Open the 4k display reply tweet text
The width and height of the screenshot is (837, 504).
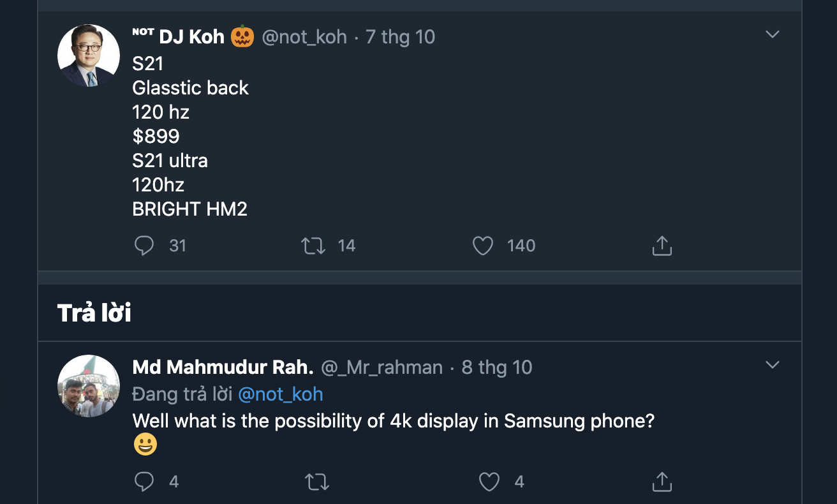tap(393, 421)
